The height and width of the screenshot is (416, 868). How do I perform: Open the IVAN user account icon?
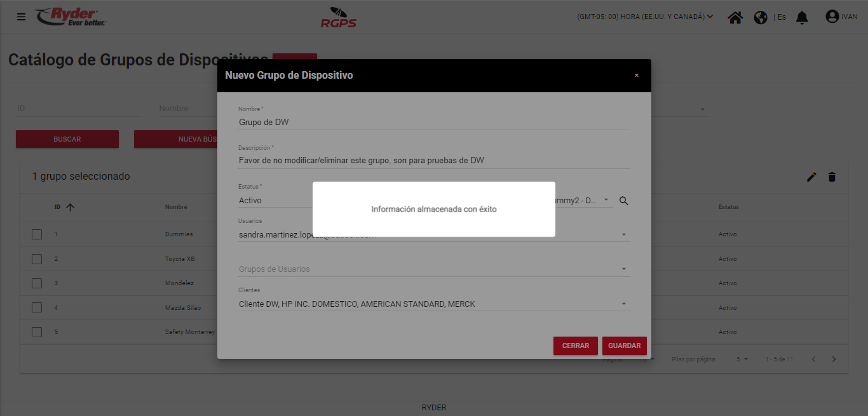832,17
